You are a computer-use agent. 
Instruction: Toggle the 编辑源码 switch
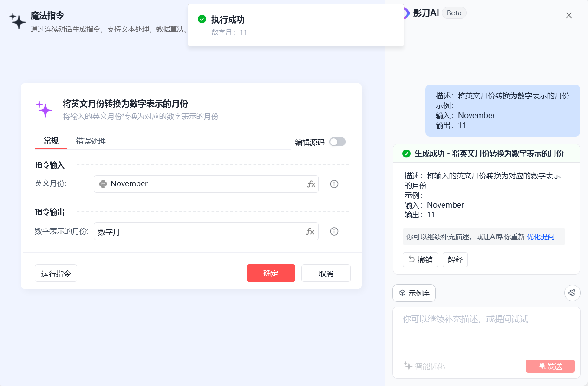pyautogui.click(x=337, y=142)
